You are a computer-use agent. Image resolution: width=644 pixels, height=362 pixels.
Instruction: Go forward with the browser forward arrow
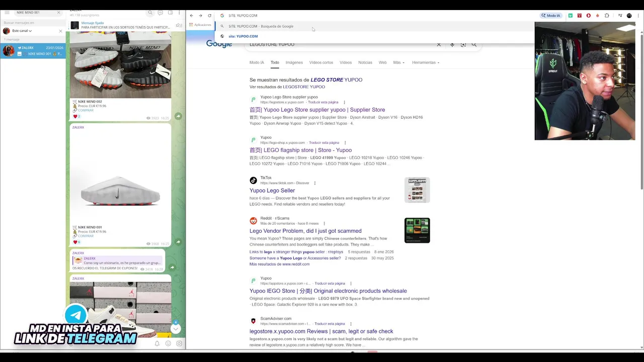click(x=200, y=16)
